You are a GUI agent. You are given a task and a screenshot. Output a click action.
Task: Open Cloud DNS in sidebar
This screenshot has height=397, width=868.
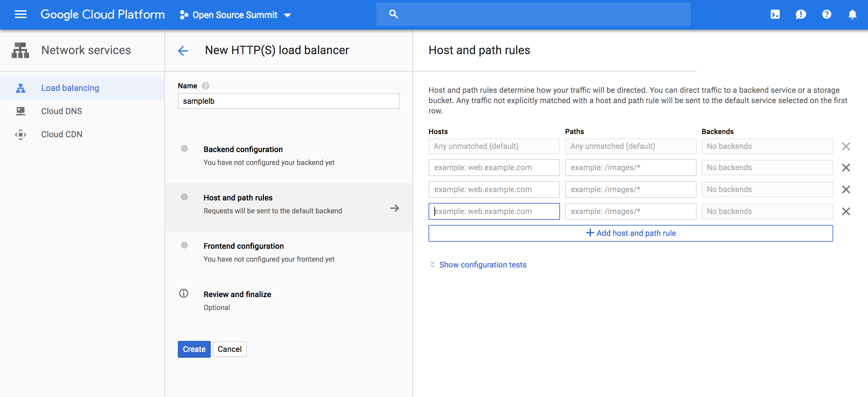(62, 111)
